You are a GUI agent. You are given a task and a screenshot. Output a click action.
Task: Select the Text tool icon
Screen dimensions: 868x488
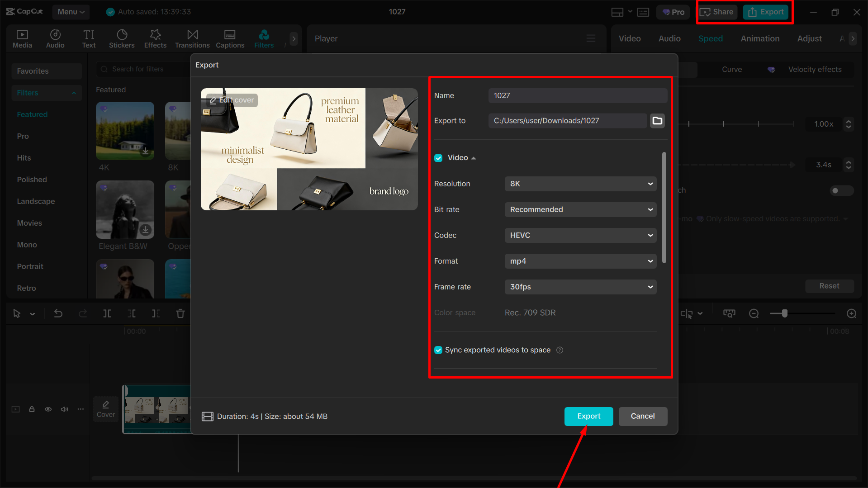[89, 38]
